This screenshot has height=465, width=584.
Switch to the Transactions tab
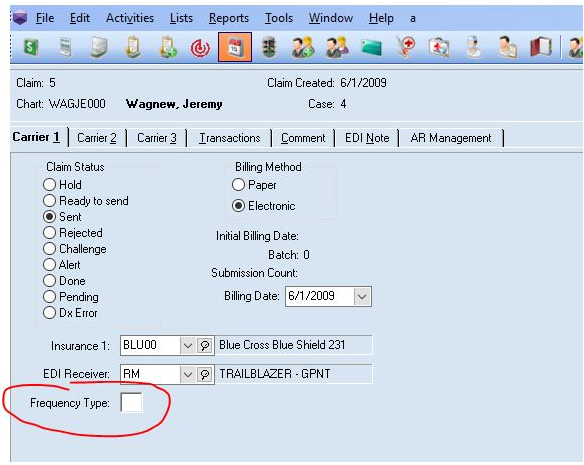[229, 138]
